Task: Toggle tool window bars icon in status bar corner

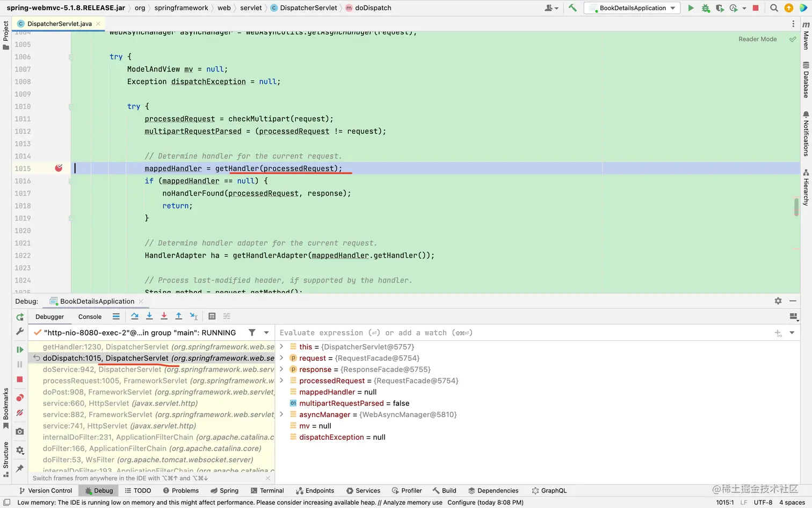Action: click(x=7, y=503)
